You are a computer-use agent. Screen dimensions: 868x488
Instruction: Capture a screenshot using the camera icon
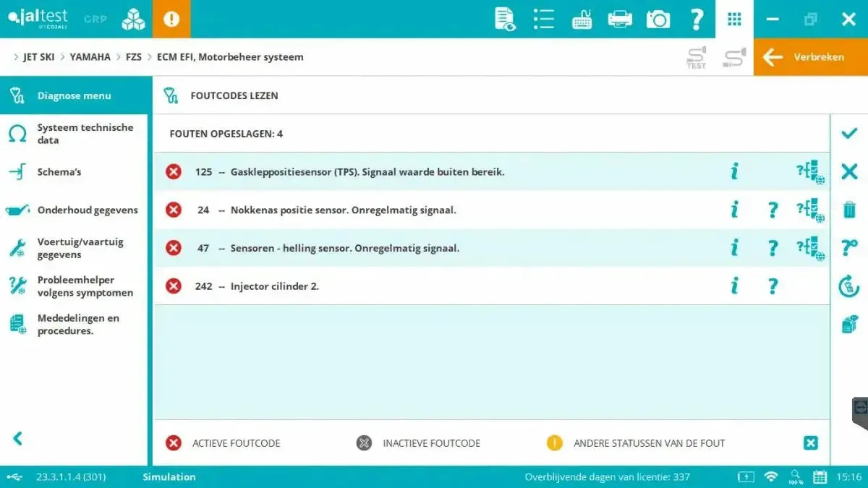658,18
